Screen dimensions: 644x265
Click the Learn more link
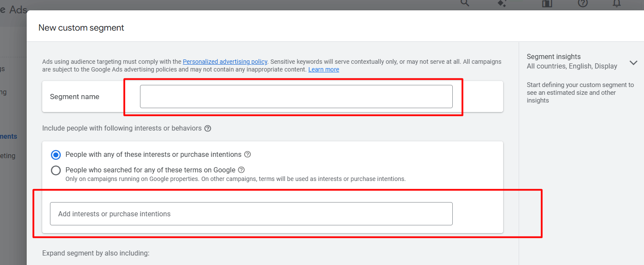[324, 69]
